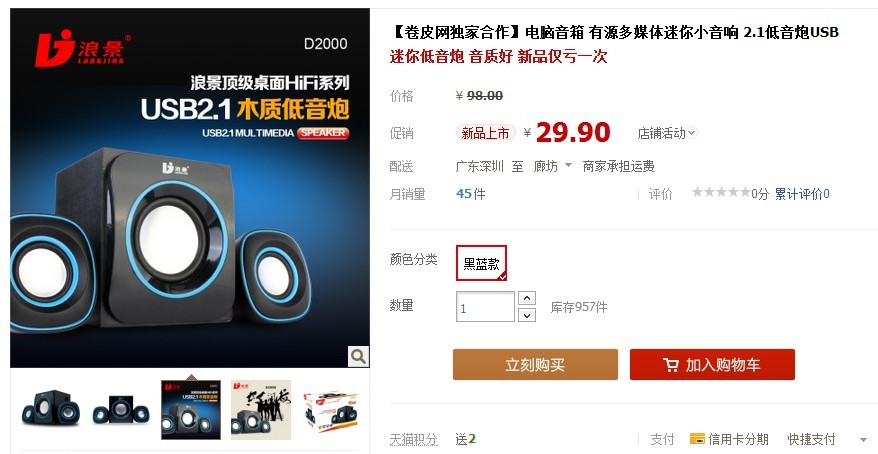
Task: Select the D2000 poster thumbnail
Action: [x=191, y=409]
